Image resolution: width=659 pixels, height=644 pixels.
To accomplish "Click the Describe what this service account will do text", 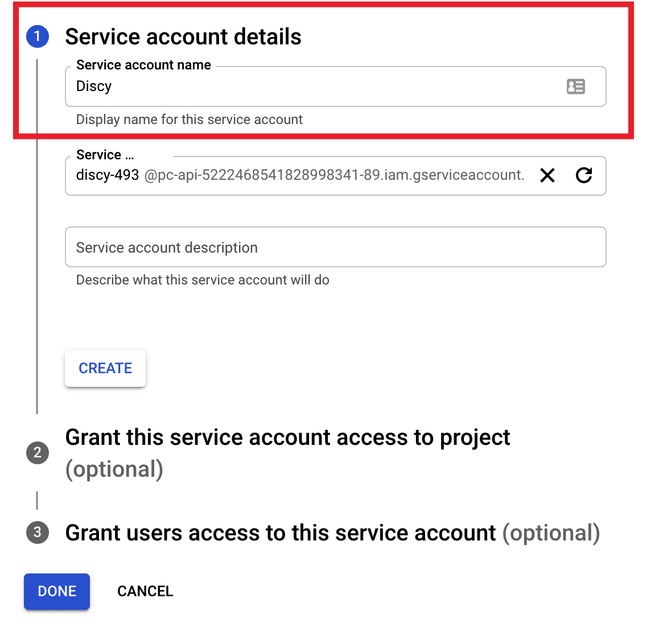I will pos(202,280).
